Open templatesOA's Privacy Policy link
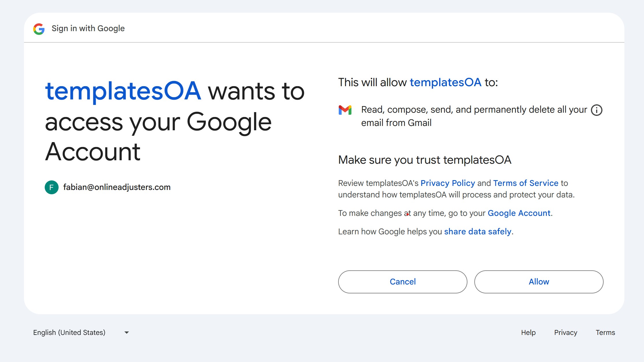This screenshot has height=362, width=644. tap(448, 183)
